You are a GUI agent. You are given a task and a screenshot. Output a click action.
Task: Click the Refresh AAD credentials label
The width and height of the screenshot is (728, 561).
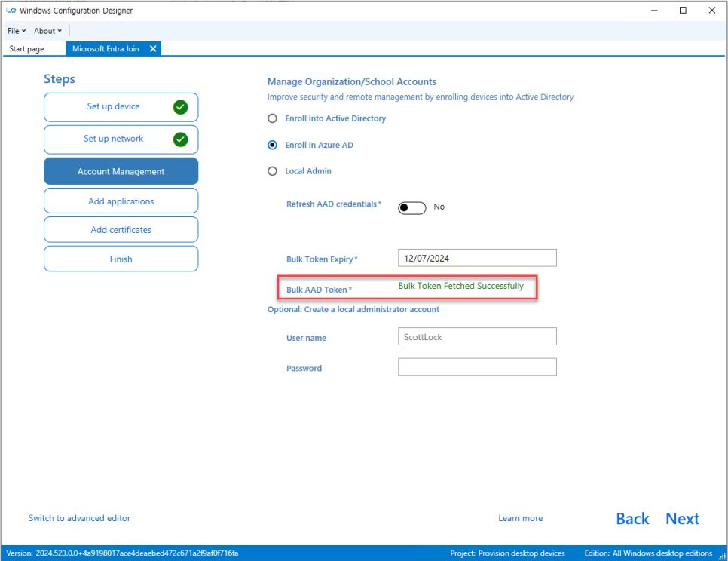(x=333, y=204)
